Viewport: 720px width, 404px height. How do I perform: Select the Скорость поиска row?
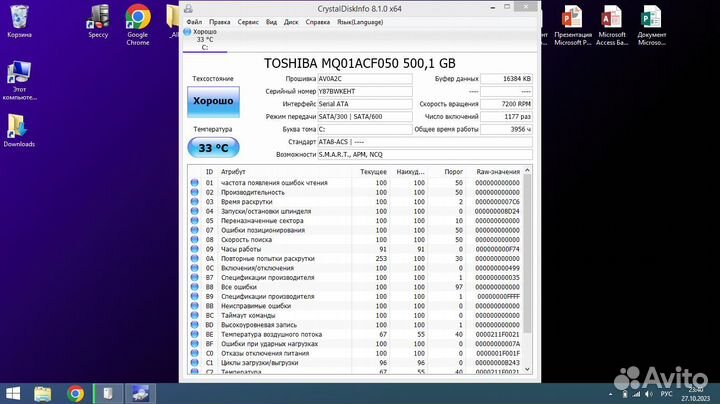[x=355, y=240]
